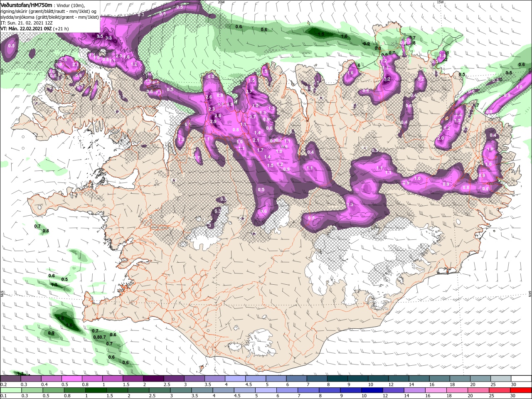The width and height of the screenshot is (532, 399).
Task: Pick the 1.5 swatch in the purple snow scale
Action: [133, 379]
